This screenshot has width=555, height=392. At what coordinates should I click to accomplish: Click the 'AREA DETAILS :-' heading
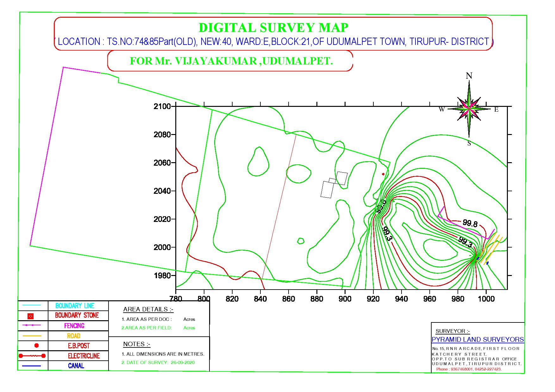[148, 309]
